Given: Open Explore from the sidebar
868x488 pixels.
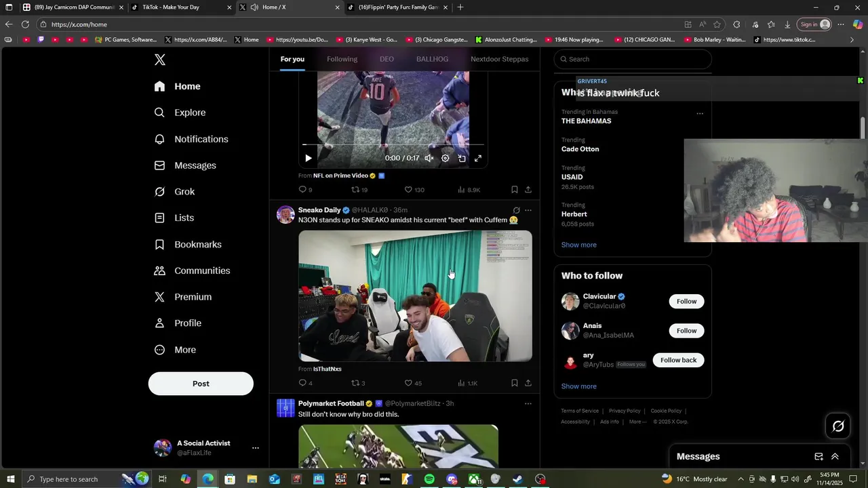Looking at the screenshot, I should (x=180, y=113).
